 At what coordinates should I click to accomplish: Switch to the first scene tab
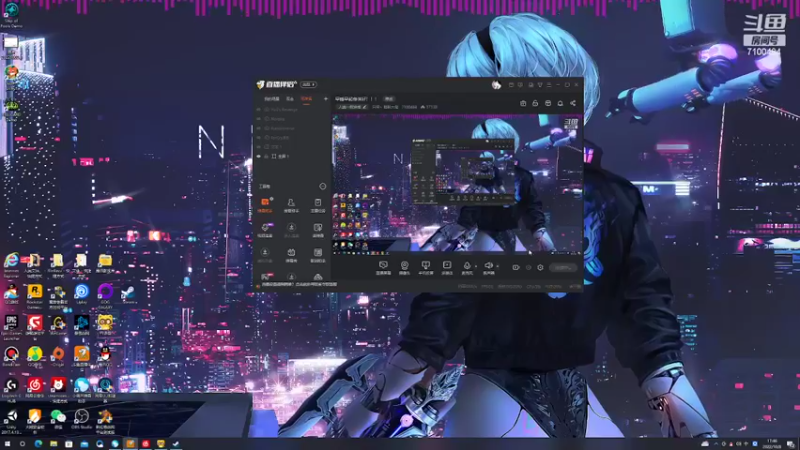click(271, 98)
